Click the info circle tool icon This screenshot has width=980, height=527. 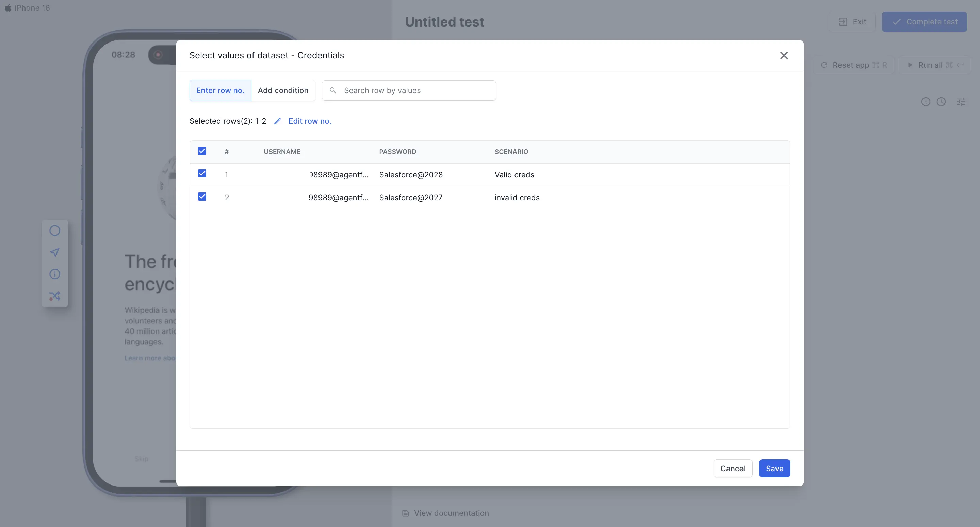point(55,274)
